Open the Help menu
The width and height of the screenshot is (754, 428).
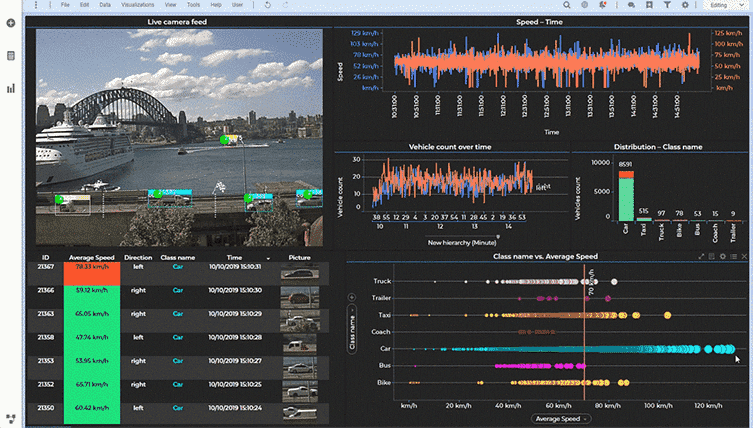216,5
